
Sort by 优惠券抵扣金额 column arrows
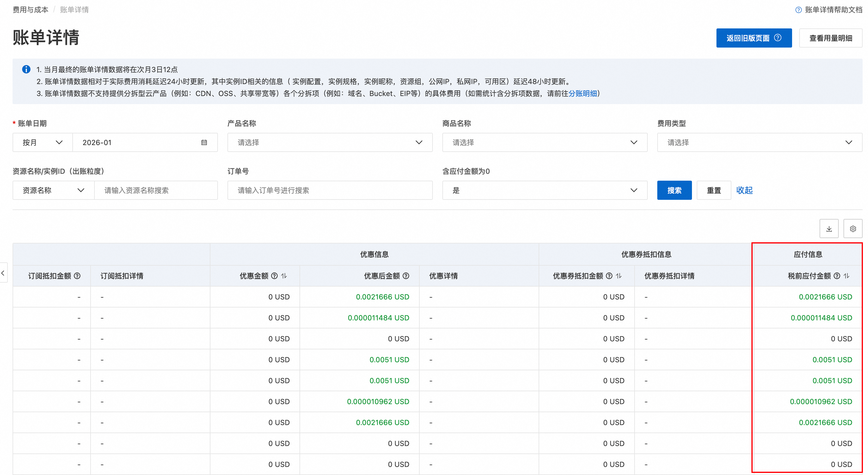point(619,276)
